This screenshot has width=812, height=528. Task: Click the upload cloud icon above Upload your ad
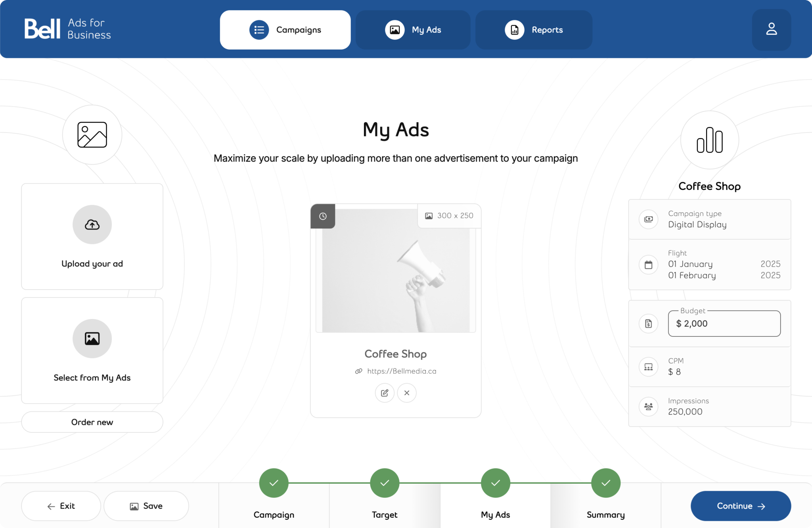click(92, 225)
